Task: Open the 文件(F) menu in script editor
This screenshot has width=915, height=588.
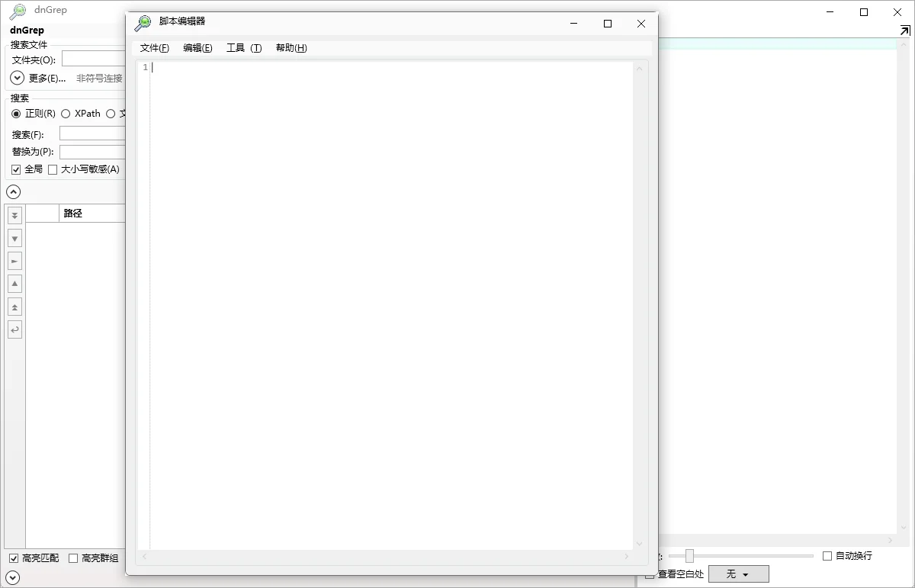Action: click(x=155, y=48)
